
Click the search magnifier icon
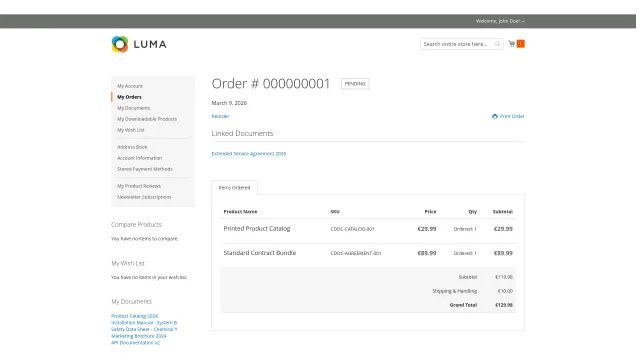pyautogui.click(x=497, y=44)
